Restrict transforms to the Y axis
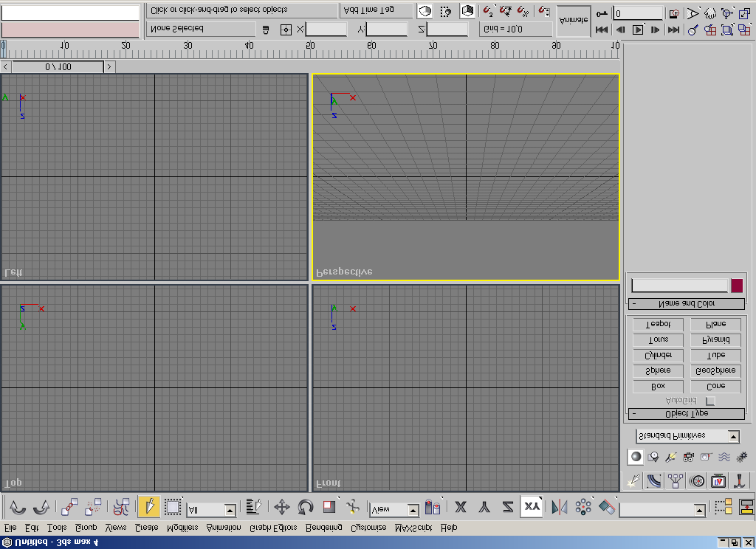Screen dimensions: 756x549 (484, 507)
